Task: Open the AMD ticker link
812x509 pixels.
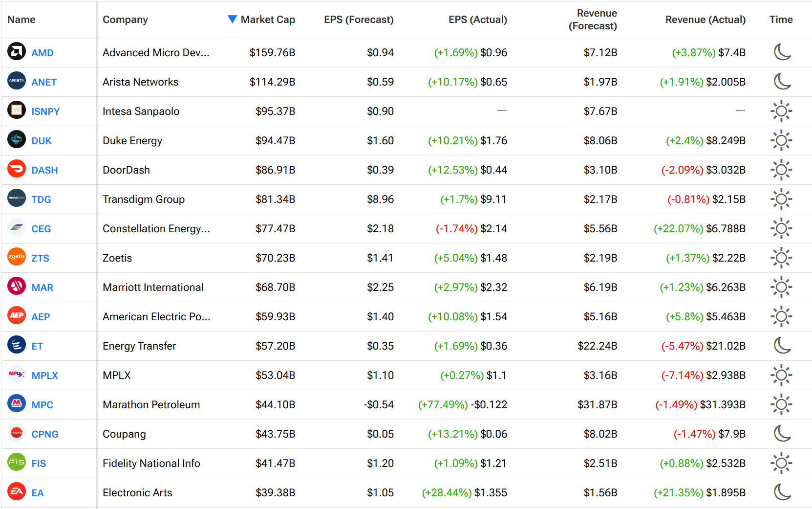Action: click(43, 53)
